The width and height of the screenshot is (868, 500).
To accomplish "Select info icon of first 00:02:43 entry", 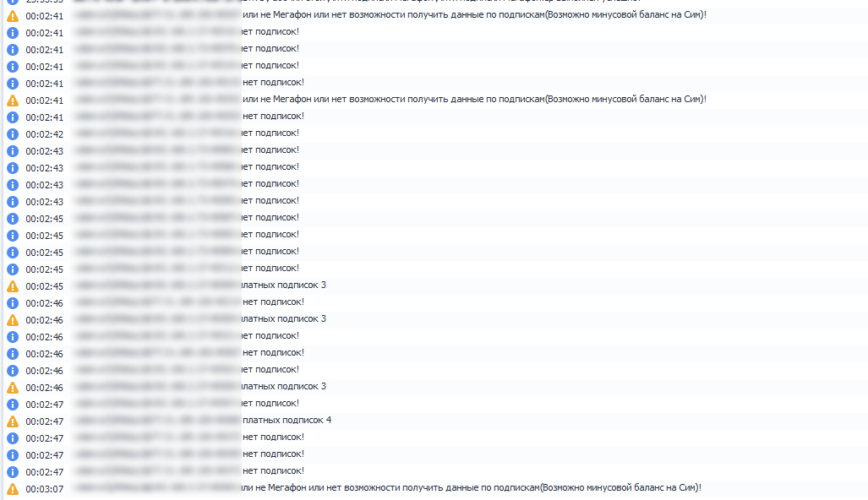I will click(x=12, y=151).
